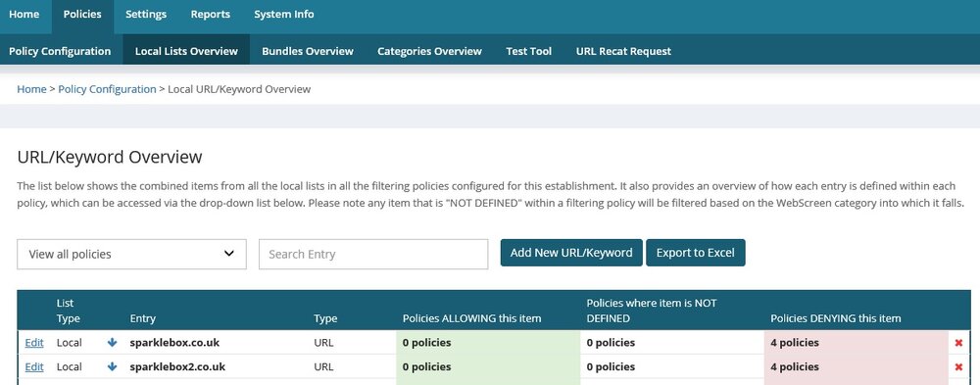This screenshot has height=385, width=980.
Task: Click 0 policies allowing sparklebox.co.uk
Action: tap(427, 343)
